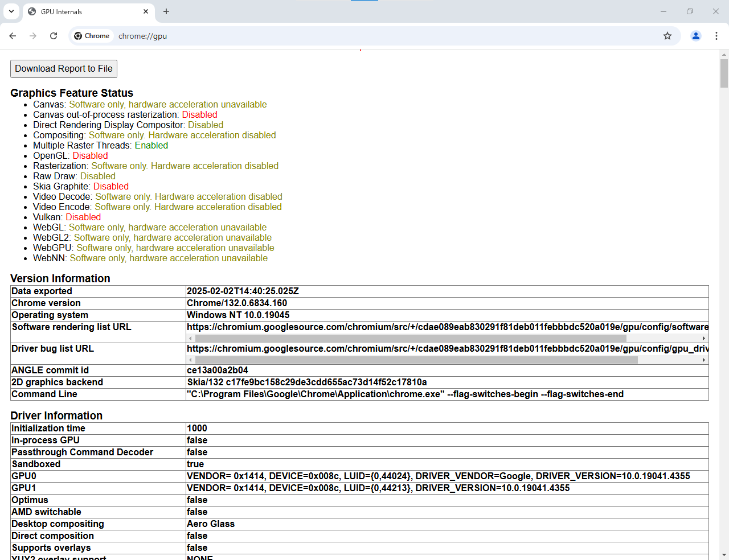Click the Software rendering list horizontal scrollbar thumb
The image size is (729, 560).
(x=411, y=338)
